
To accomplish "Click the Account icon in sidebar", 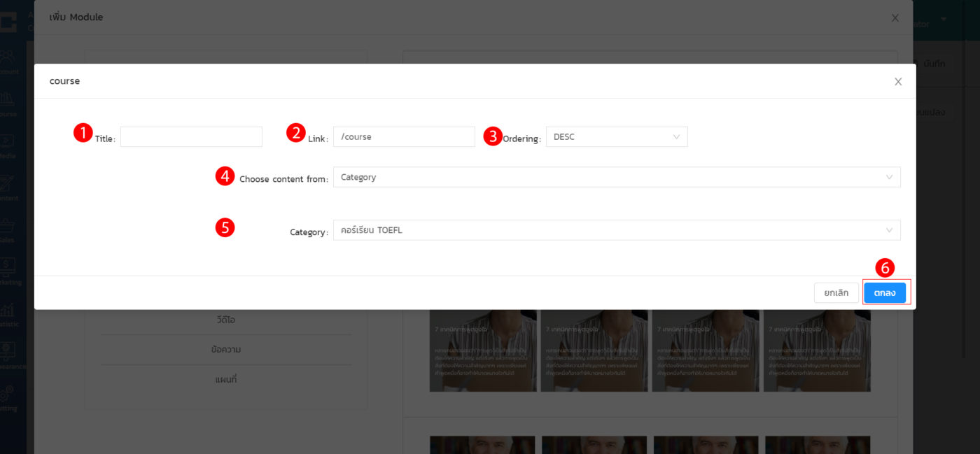I will [8, 57].
